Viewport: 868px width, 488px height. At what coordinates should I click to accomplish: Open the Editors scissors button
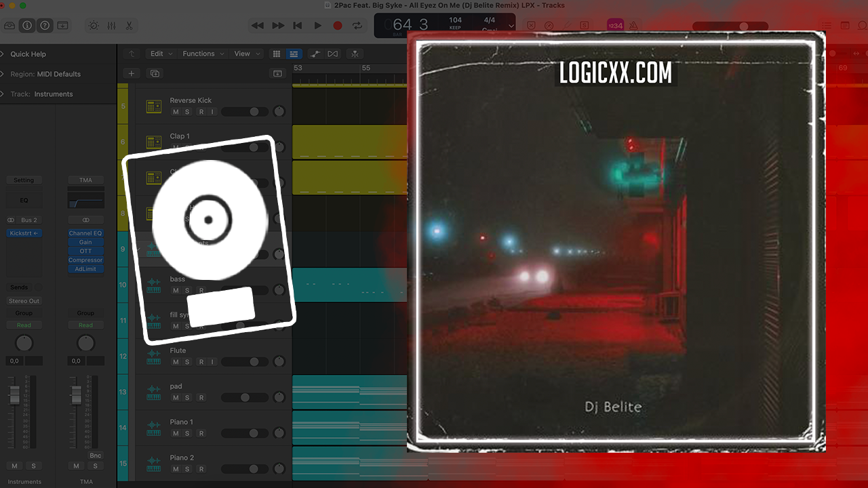click(129, 25)
